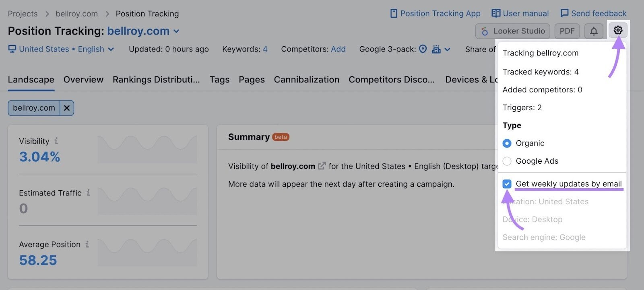Click Add next to Competitors
Image resolution: width=644 pixels, height=290 pixels.
339,49
